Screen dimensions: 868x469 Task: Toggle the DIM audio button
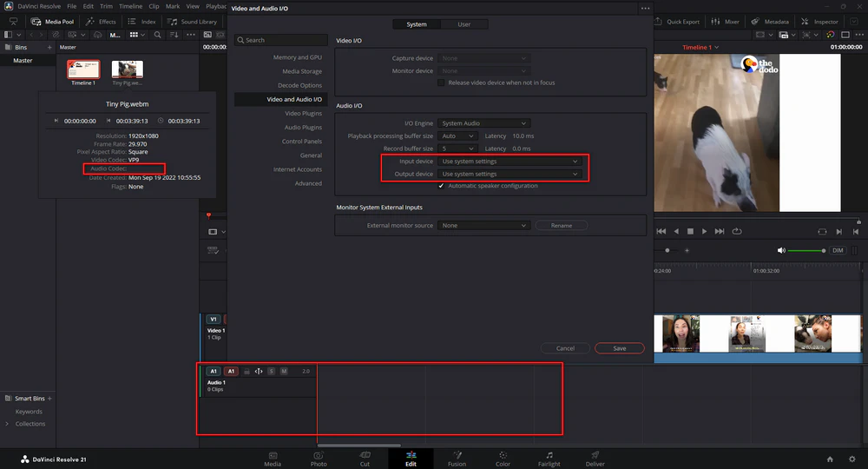[838, 250]
